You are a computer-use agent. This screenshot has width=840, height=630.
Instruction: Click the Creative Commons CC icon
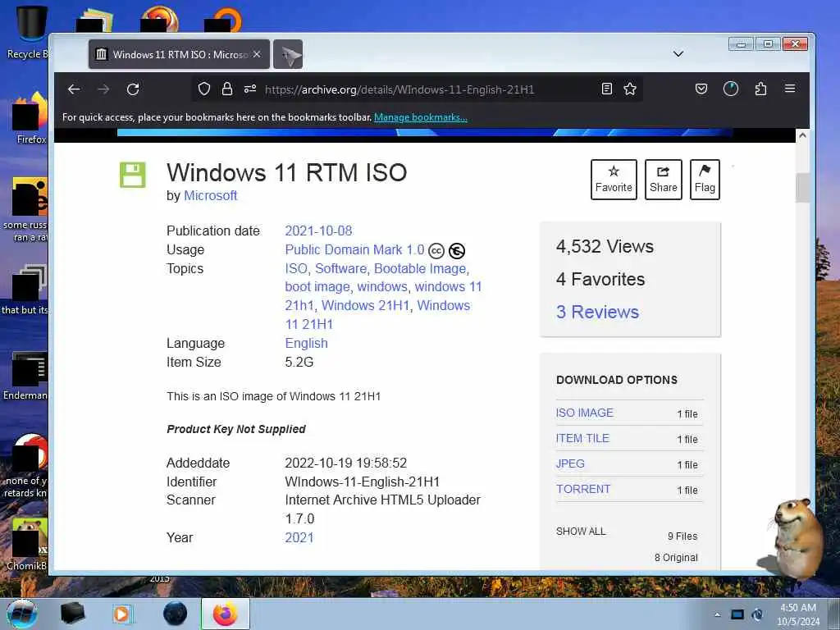(436, 251)
